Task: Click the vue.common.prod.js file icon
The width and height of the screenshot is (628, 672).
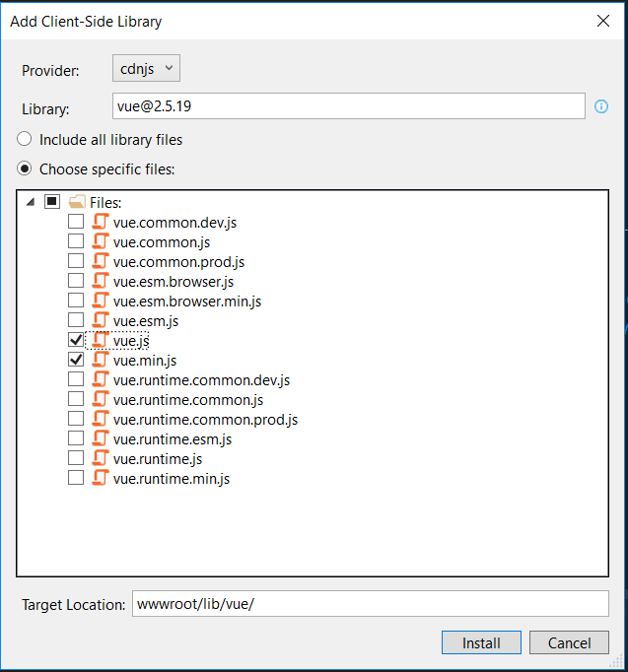Action: pyautogui.click(x=100, y=261)
